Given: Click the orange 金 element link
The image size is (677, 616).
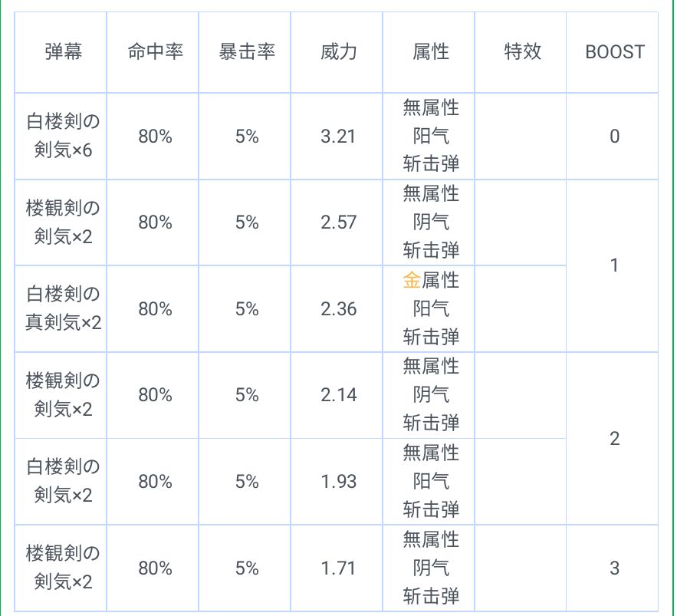Looking at the screenshot, I should pyautogui.click(x=412, y=280).
